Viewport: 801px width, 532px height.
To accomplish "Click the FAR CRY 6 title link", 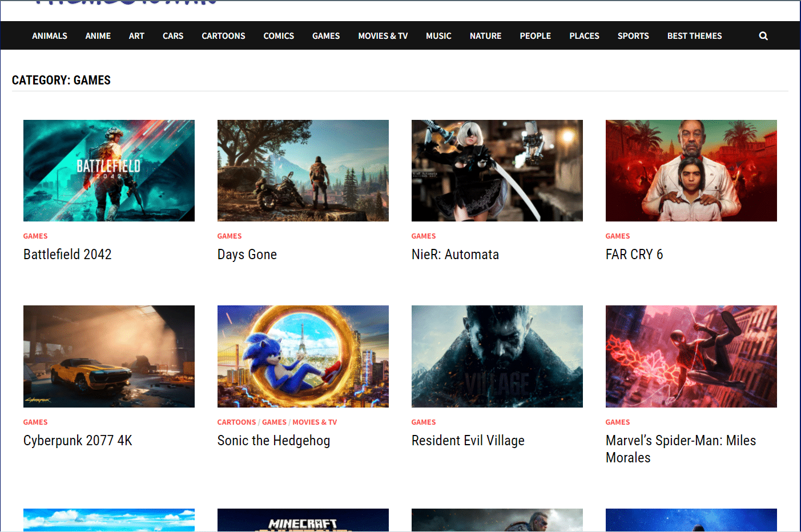I will (634, 255).
